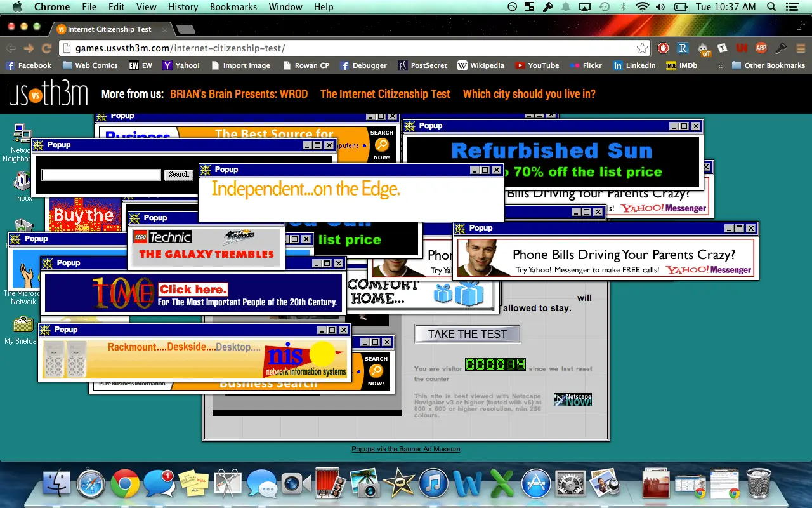
Task: Click the nis network information systems banner
Action: (193, 359)
